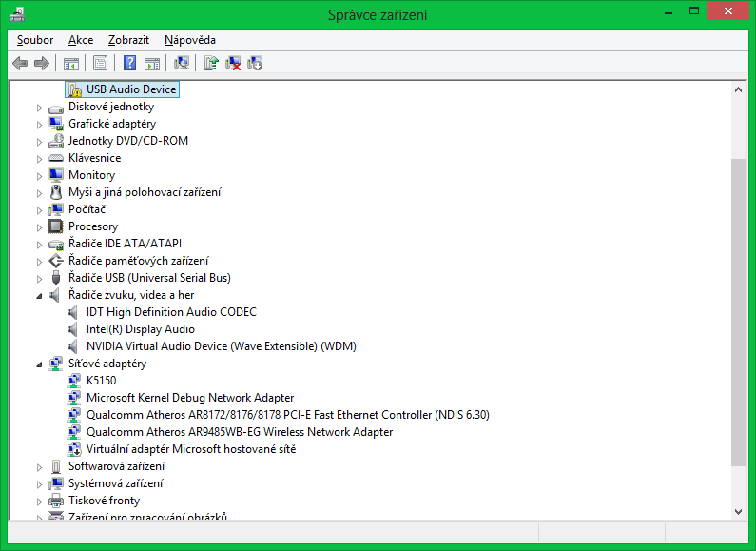The height and width of the screenshot is (551, 756).
Task: Collapse the Síťové adaptéry node
Action: 40,364
